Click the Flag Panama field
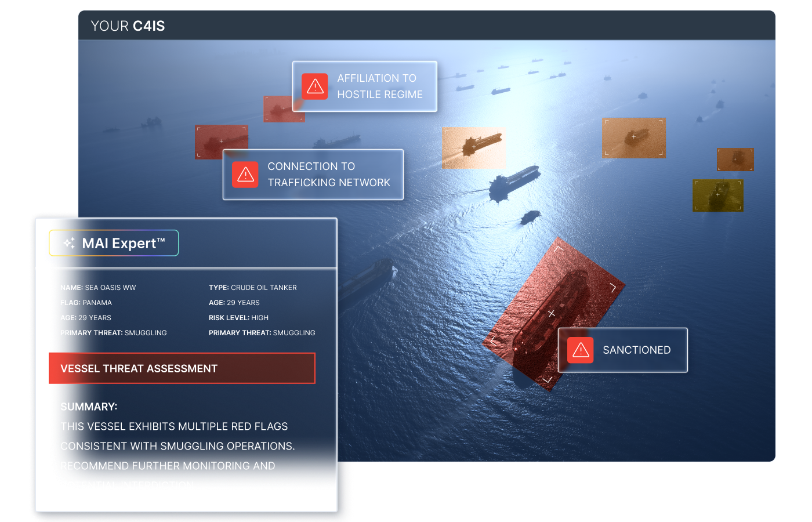812x522 pixels. (x=86, y=303)
